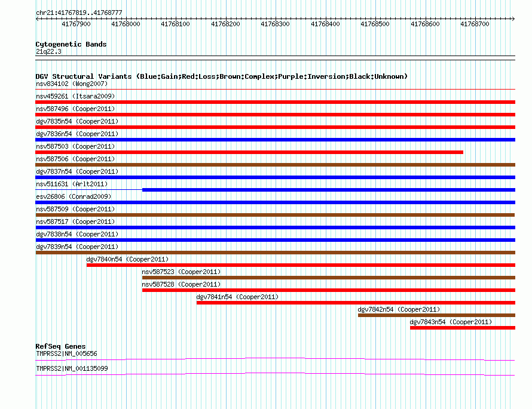This screenshot has height=409, width=532.
Task: Click the red bar for dgv7840n54
Action: pyautogui.click(x=301, y=265)
